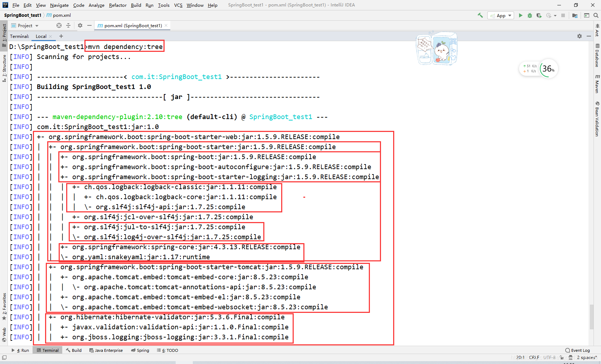The height and width of the screenshot is (364, 601).
Task: Open Search Everywhere magnifier icon
Action: pyautogui.click(x=596, y=15)
